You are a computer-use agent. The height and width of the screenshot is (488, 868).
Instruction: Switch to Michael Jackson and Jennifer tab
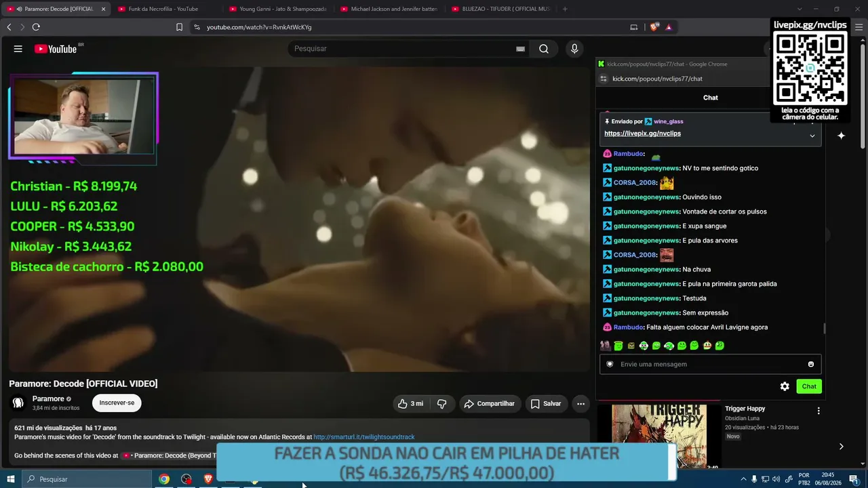tap(389, 9)
